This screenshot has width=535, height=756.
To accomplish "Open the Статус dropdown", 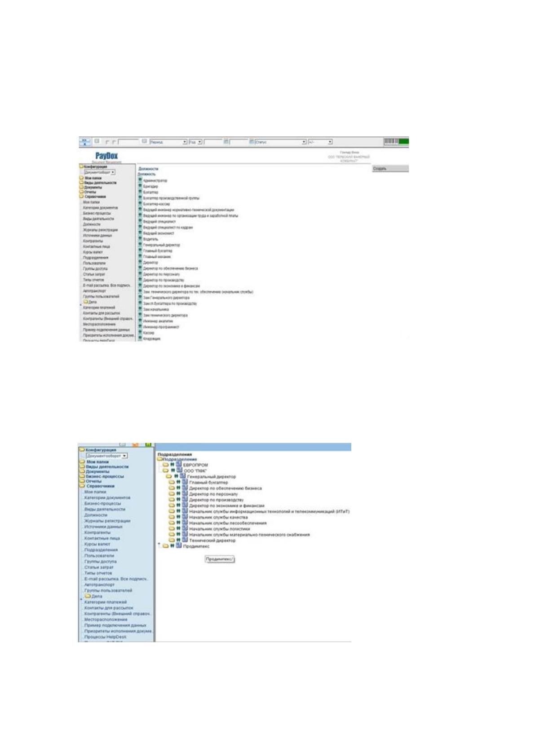I will (281, 142).
